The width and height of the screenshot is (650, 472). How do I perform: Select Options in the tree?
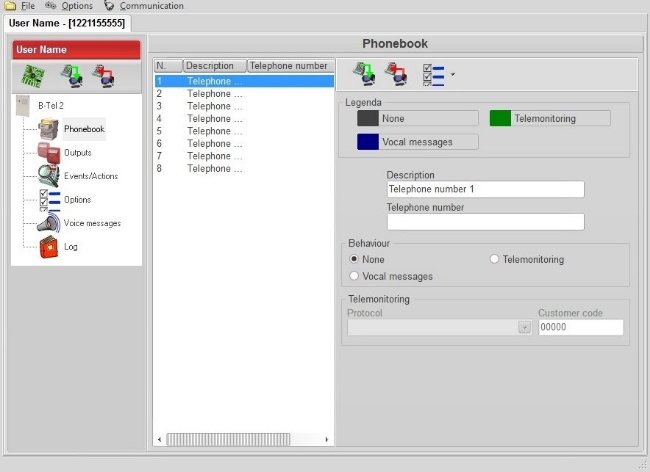(78, 200)
